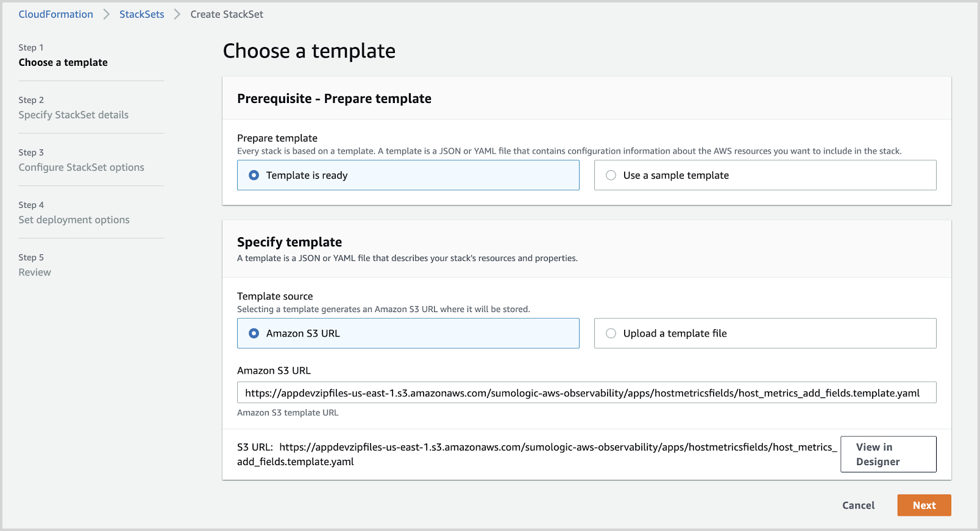980x531 pixels.
Task: Open the template with View in Designer
Action: [888, 454]
